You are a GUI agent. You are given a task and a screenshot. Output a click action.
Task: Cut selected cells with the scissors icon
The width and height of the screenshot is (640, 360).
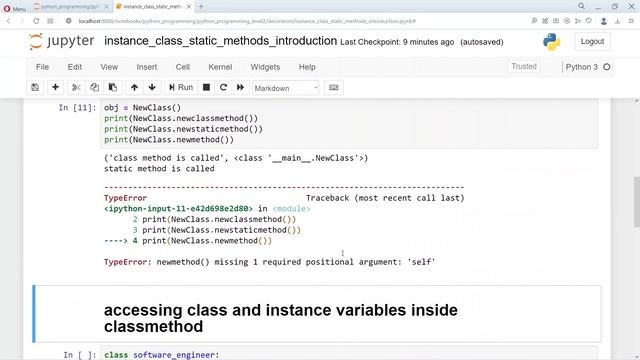click(76, 87)
